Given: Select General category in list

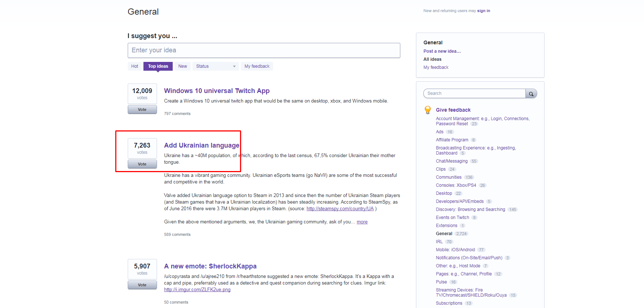Looking at the screenshot, I should click(444, 234).
